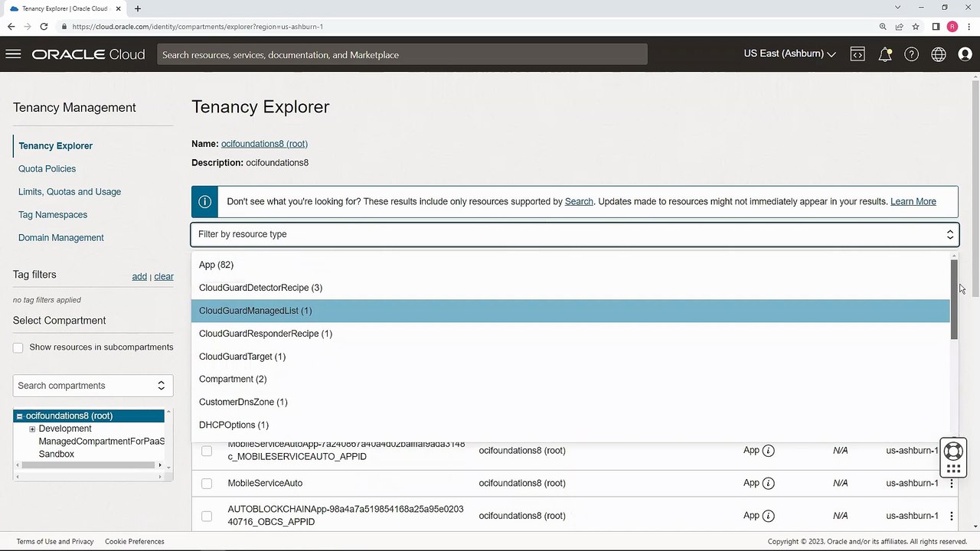Image resolution: width=980 pixels, height=551 pixels.
Task: Click the Learn More link
Action: click(x=913, y=201)
